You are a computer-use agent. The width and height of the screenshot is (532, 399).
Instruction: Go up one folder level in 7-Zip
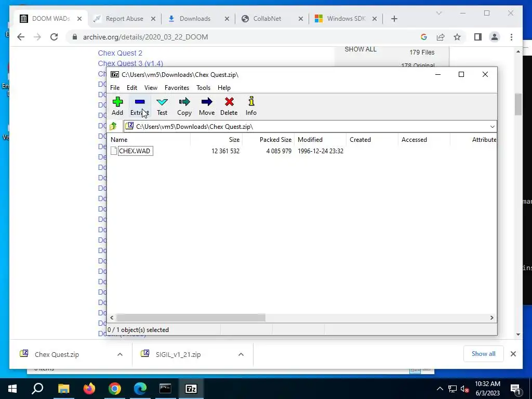coord(113,127)
